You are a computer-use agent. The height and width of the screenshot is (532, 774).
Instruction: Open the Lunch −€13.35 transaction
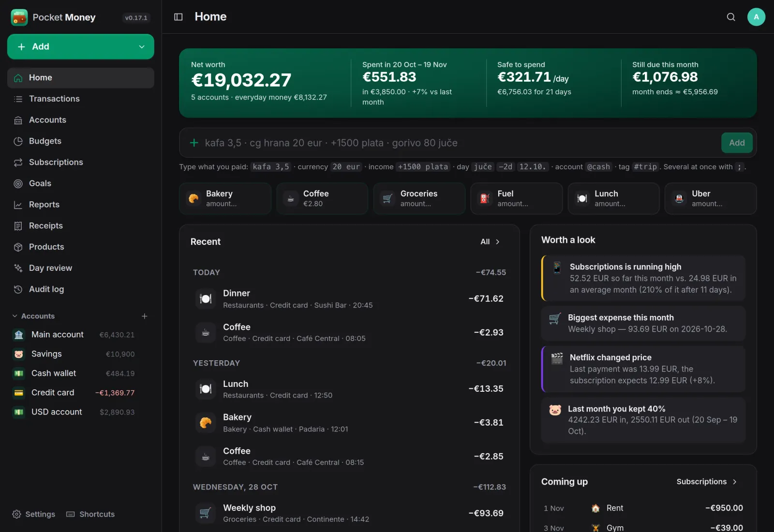pyautogui.click(x=349, y=389)
